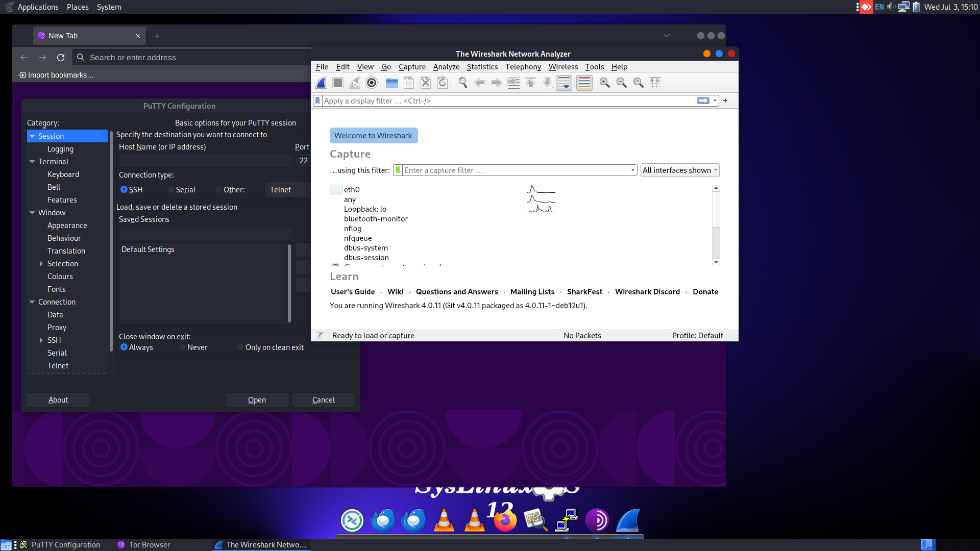Click the stop capture square icon
The height and width of the screenshot is (551, 980).
[338, 83]
